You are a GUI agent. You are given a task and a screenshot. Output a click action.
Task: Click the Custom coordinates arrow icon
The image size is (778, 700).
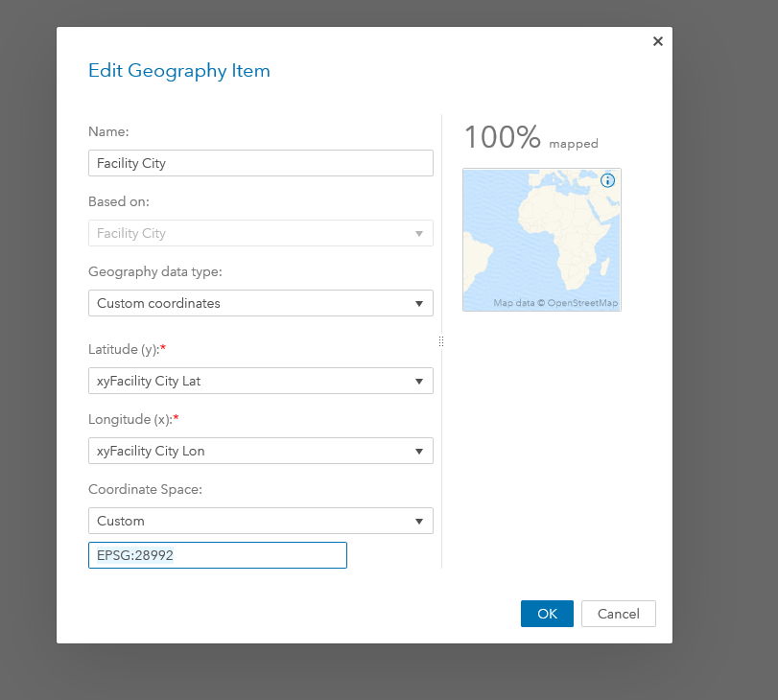pyautogui.click(x=419, y=303)
